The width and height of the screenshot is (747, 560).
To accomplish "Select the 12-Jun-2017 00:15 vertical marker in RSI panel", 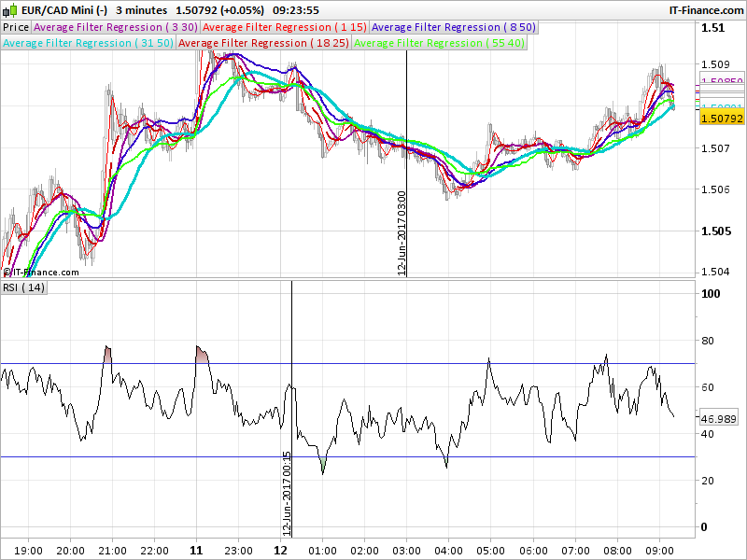I will click(291, 409).
